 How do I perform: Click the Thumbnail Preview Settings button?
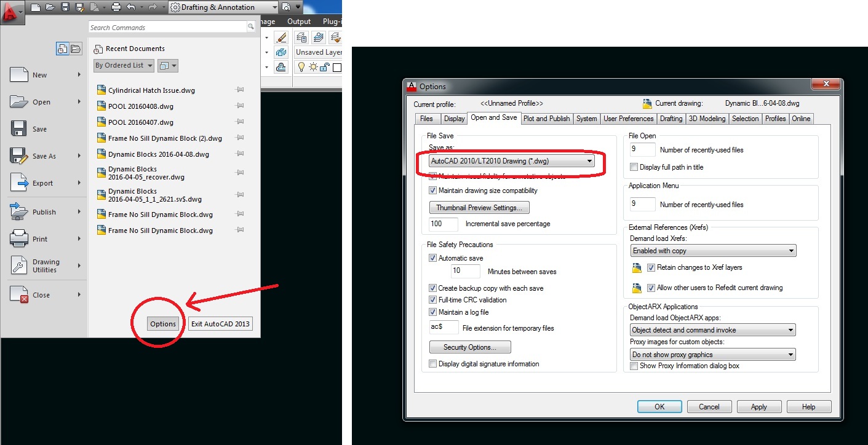pyautogui.click(x=479, y=207)
